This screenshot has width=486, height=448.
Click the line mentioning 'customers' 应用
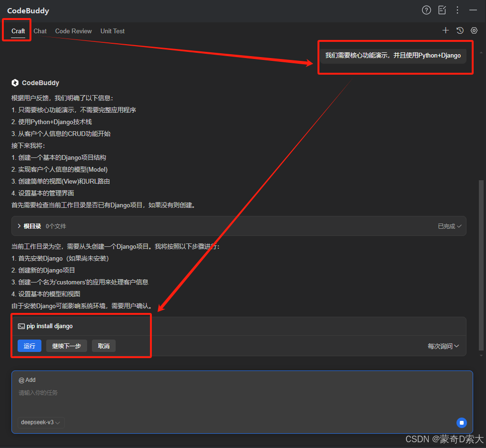point(79,282)
